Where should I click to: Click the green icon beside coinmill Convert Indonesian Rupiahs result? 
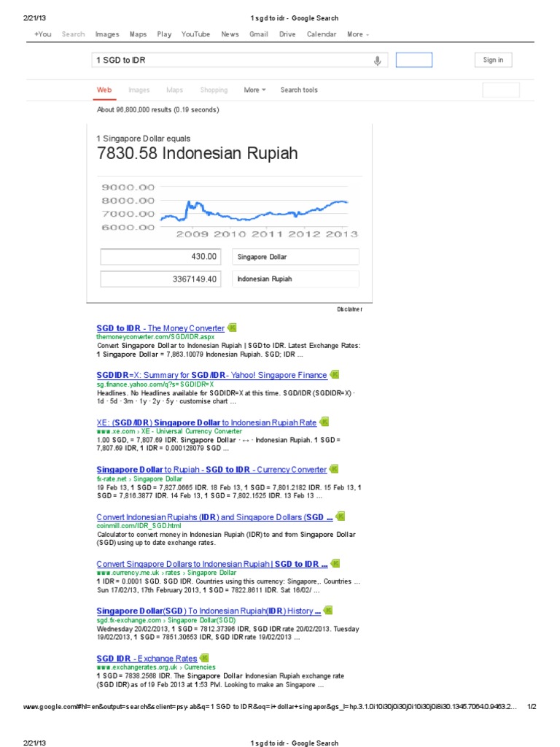(340, 516)
